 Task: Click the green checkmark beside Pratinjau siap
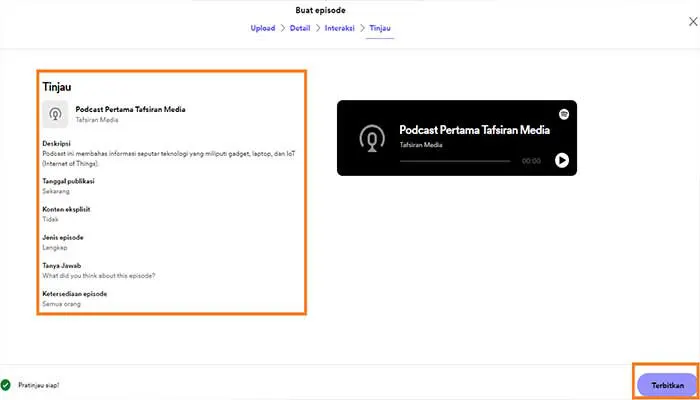(x=7, y=384)
